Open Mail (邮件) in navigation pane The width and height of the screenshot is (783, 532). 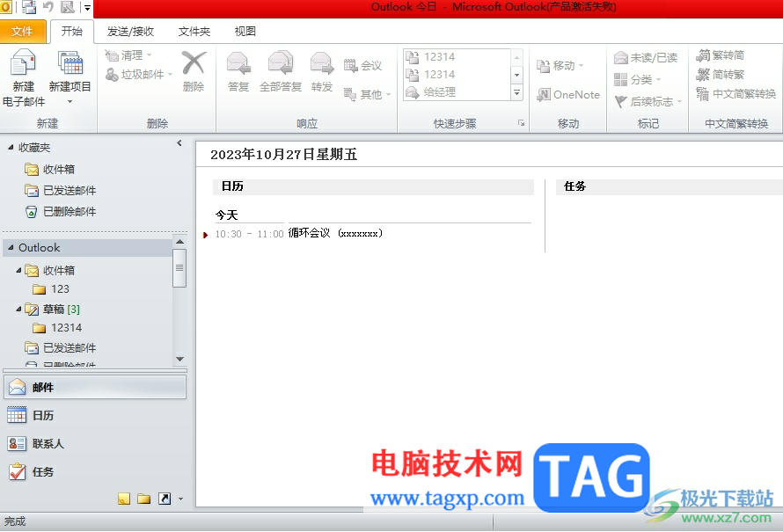(x=95, y=387)
